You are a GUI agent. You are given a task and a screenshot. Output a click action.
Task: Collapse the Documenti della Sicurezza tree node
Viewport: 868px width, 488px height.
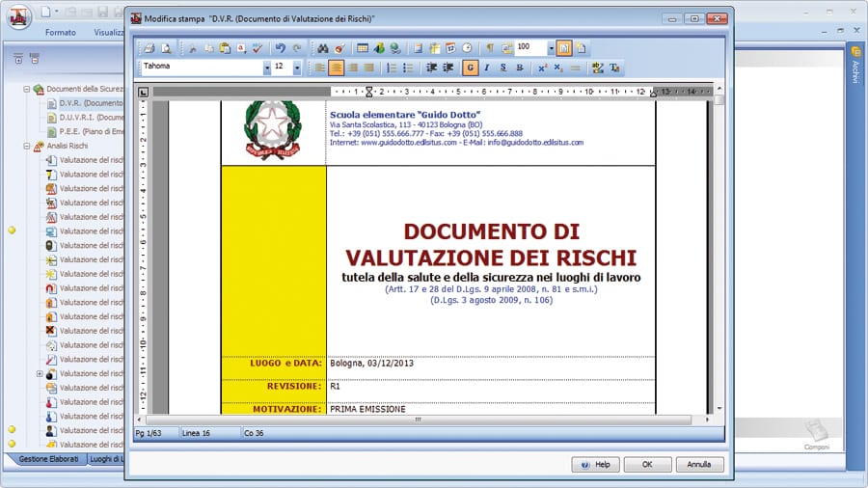pos(26,89)
